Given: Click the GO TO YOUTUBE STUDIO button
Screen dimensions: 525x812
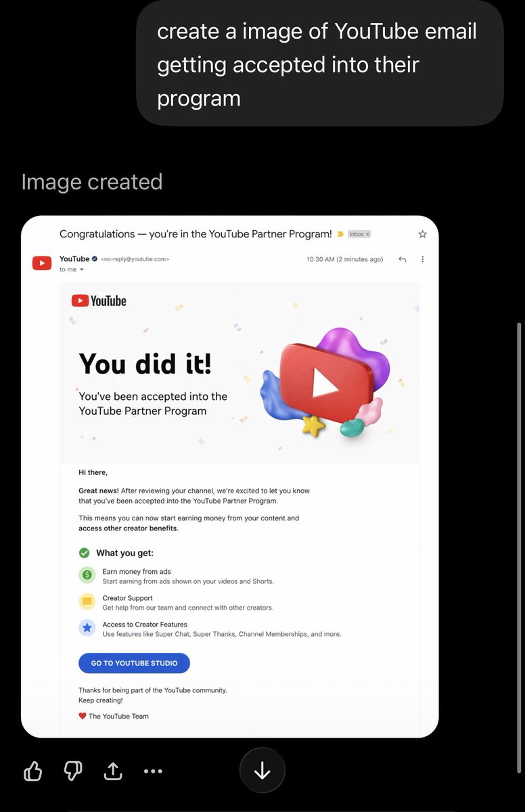Looking at the screenshot, I should tap(134, 663).
